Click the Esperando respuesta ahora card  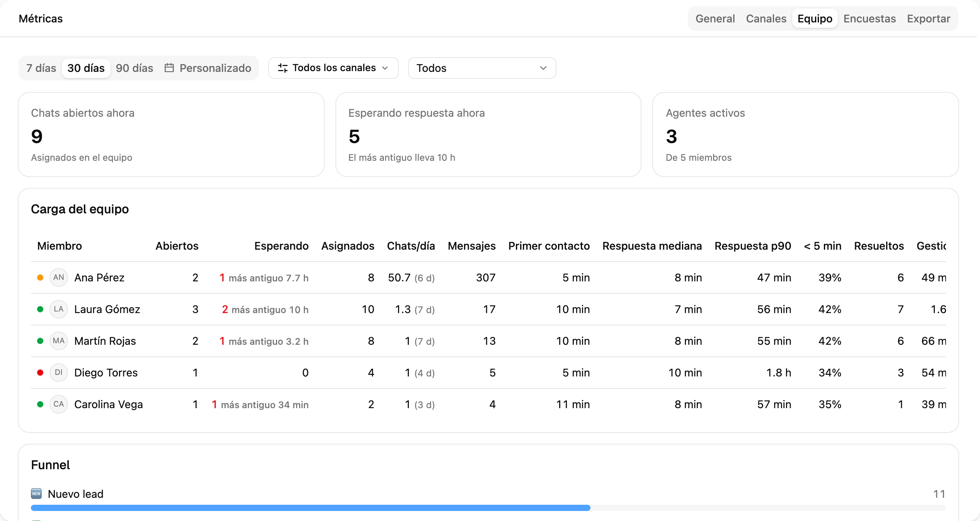pyautogui.click(x=488, y=135)
